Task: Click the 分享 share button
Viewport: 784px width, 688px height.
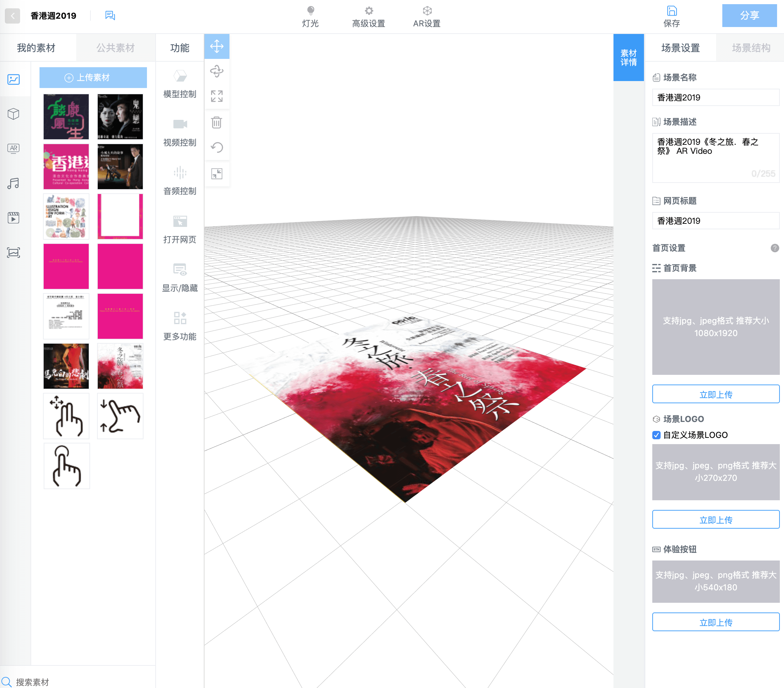Action: [x=749, y=16]
